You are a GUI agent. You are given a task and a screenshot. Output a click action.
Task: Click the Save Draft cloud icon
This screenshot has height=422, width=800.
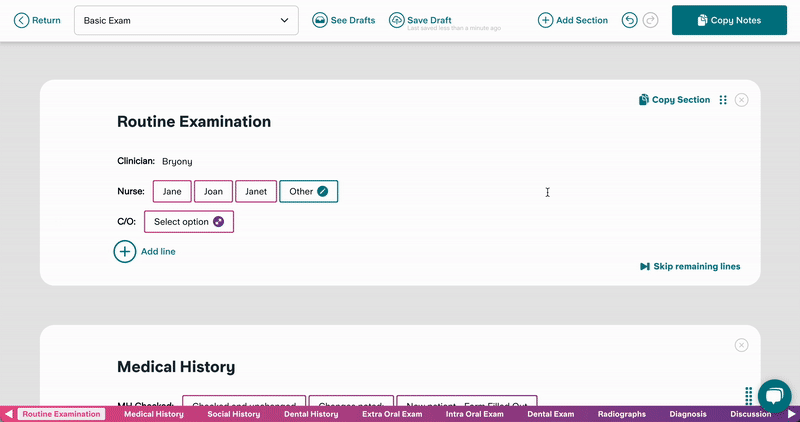tap(397, 20)
